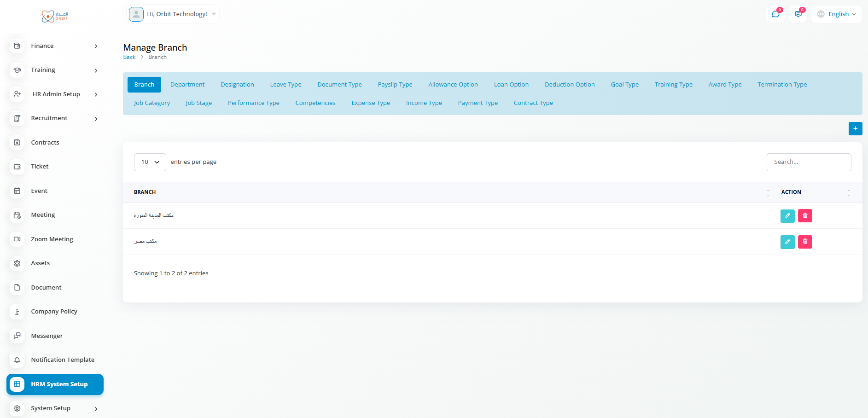Image resolution: width=868 pixels, height=418 pixels.
Task: Open the Orbit Technology user menu
Action: pyautogui.click(x=173, y=14)
